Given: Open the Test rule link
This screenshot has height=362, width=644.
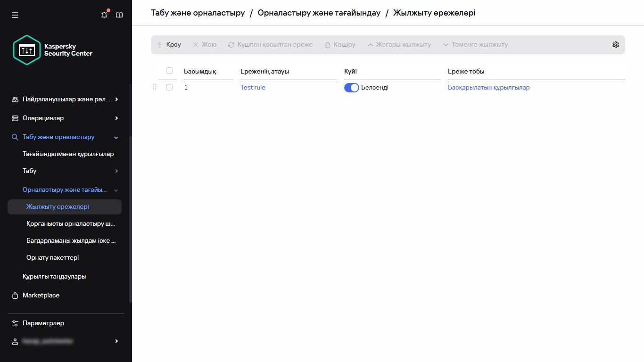Looking at the screenshot, I should (x=253, y=87).
